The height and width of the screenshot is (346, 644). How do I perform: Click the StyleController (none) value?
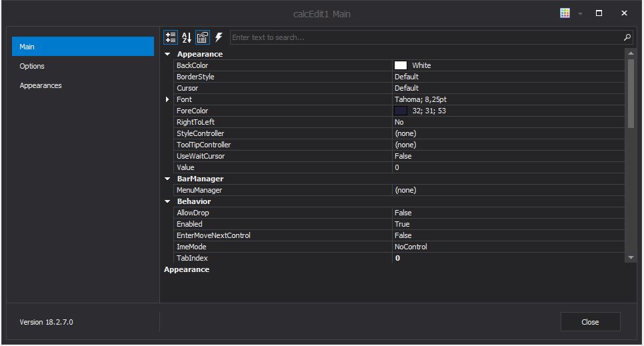click(x=405, y=133)
